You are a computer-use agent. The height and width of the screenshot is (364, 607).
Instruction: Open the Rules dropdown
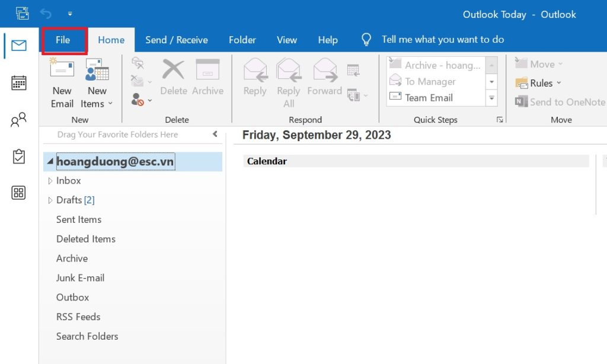(x=538, y=83)
